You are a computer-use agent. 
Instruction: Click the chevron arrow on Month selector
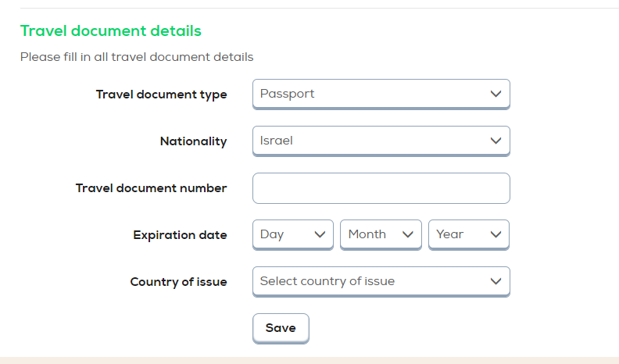[407, 234]
